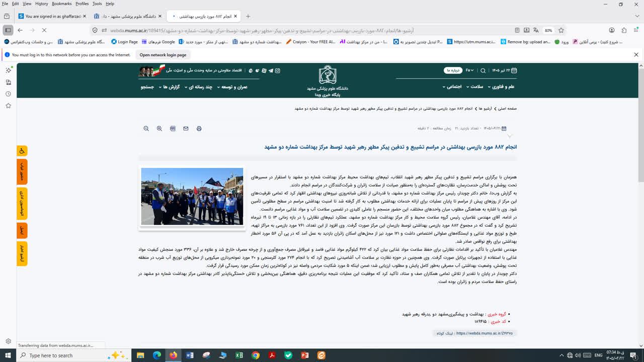Open the Firefox account profile icon
644x362 pixels.
612,30
